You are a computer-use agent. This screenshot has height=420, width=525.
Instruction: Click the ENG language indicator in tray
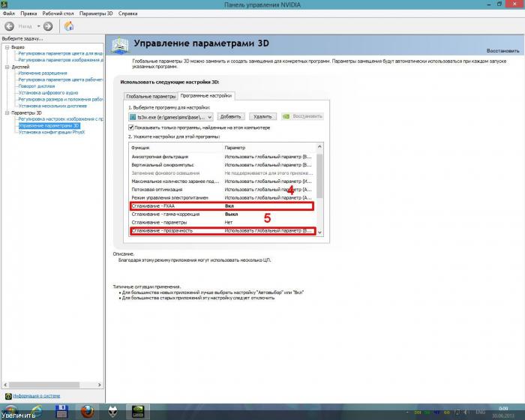click(480, 412)
